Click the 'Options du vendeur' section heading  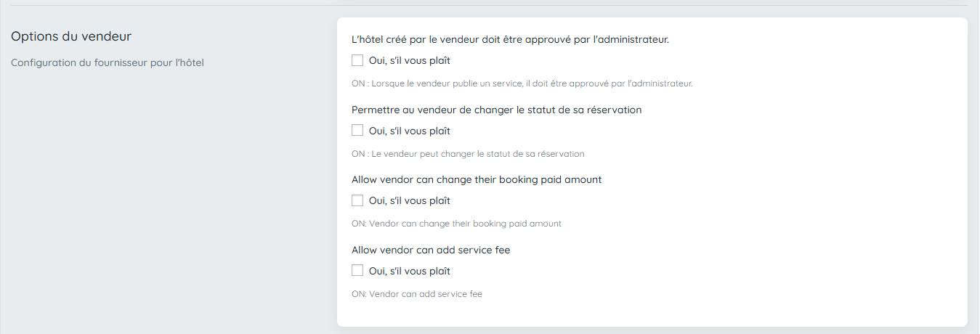coord(71,36)
